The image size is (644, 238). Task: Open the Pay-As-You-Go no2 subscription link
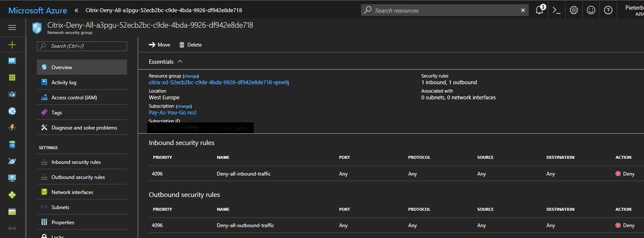coord(172,112)
